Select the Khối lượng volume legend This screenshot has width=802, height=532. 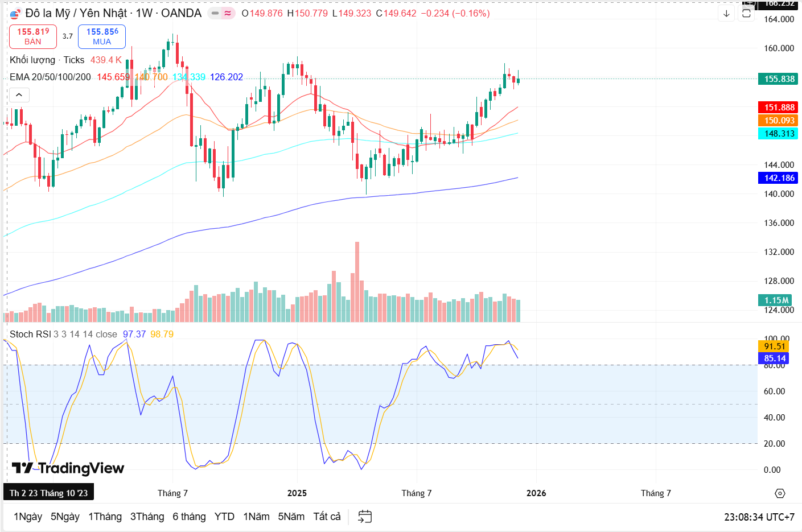(x=32, y=60)
